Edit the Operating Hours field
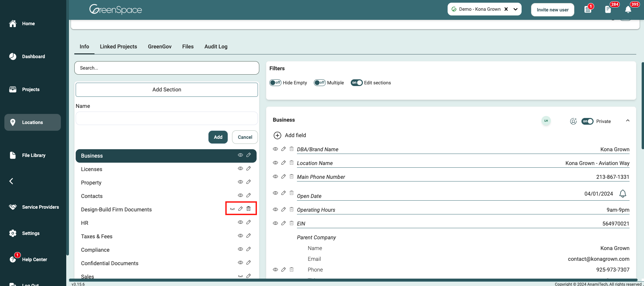The height and width of the screenshot is (286, 644). [x=283, y=209]
